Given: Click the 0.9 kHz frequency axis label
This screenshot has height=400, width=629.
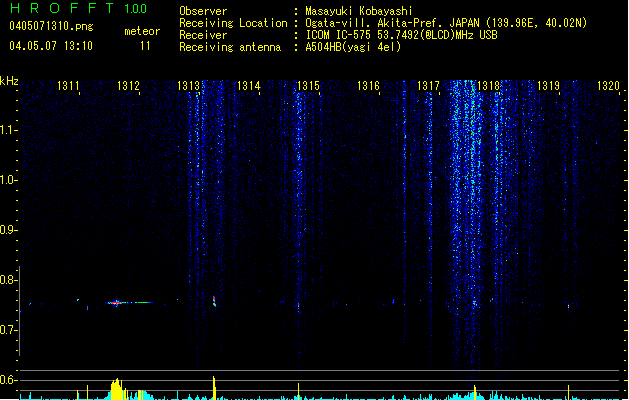Looking at the screenshot, I should (x=7, y=230).
